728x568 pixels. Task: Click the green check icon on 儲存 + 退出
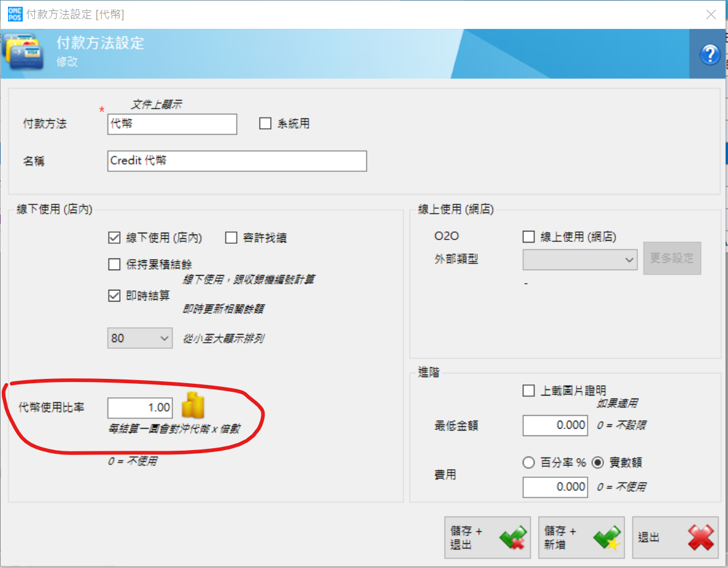click(513, 537)
